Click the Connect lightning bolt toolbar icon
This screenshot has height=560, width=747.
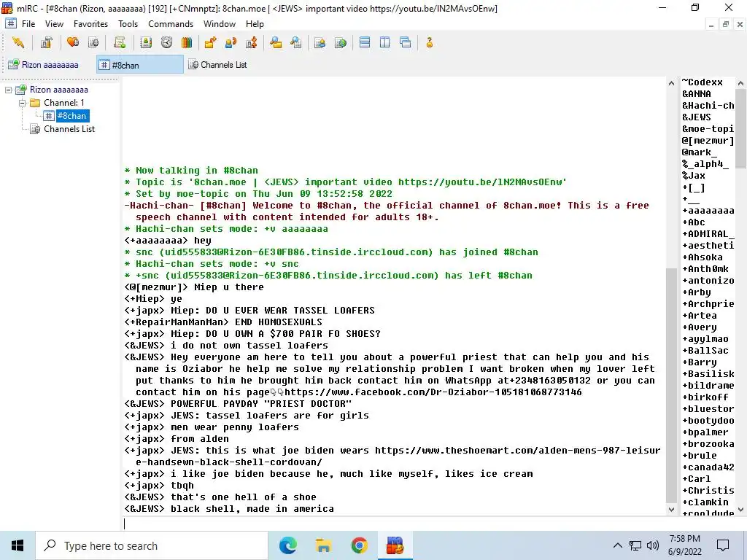(x=18, y=43)
